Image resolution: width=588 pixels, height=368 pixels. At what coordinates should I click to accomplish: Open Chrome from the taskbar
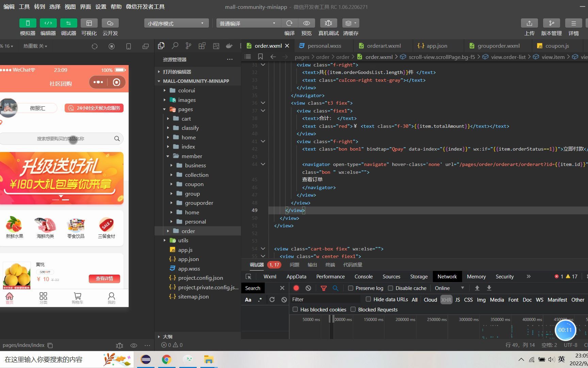[166, 359]
